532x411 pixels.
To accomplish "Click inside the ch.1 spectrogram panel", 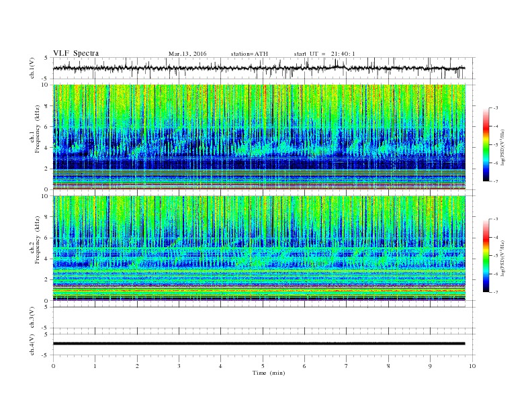I will click(x=259, y=137).
